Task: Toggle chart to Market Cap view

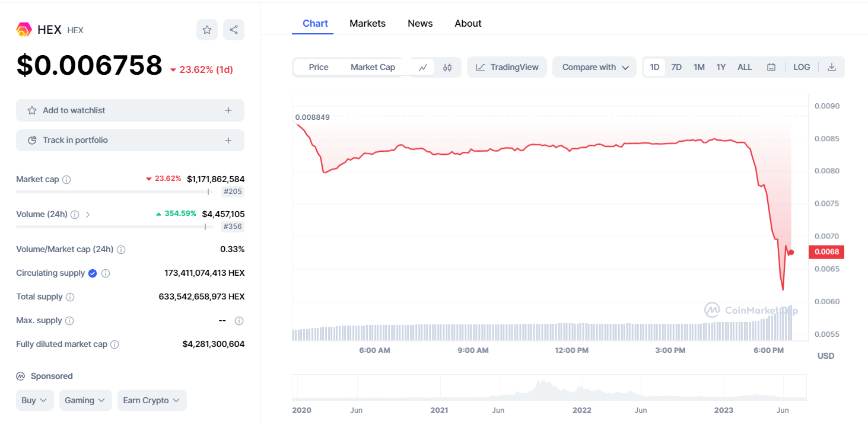Action: tap(373, 67)
